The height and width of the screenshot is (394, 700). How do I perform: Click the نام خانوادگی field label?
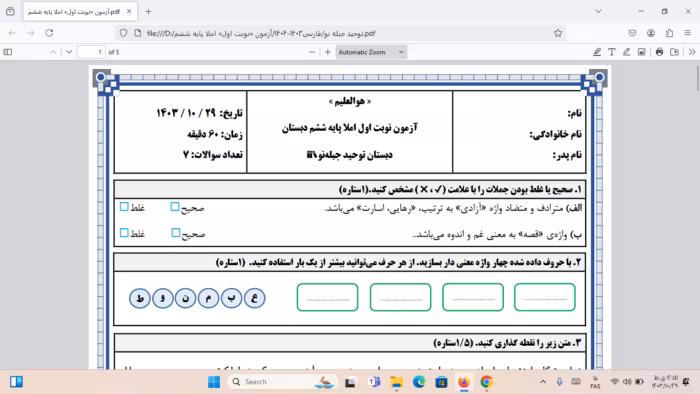pyautogui.click(x=556, y=134)
